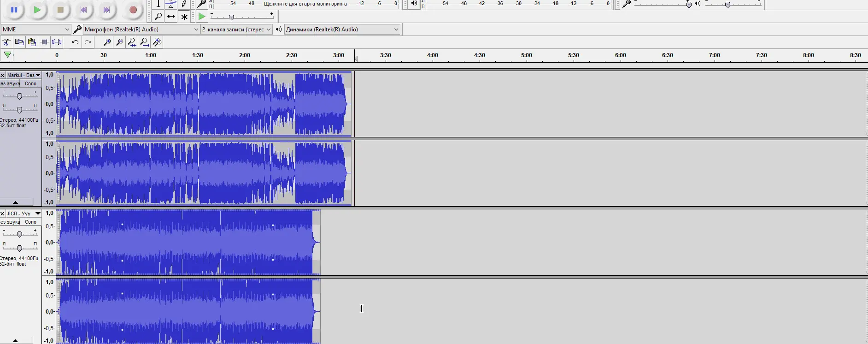Viewport: 868px width, 344px height.
Task: Solo the ЛСП track
Action: 31,222
